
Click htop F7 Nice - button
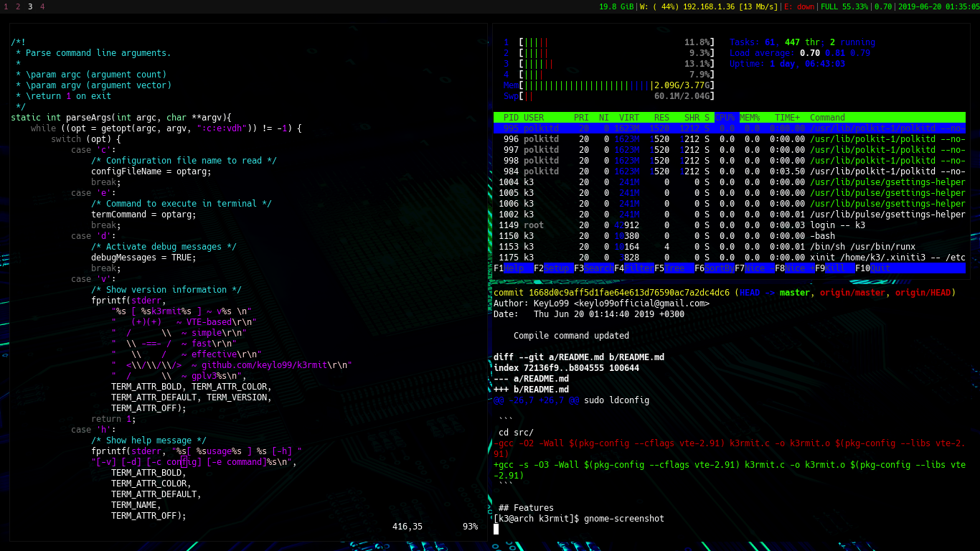[755, 268]
